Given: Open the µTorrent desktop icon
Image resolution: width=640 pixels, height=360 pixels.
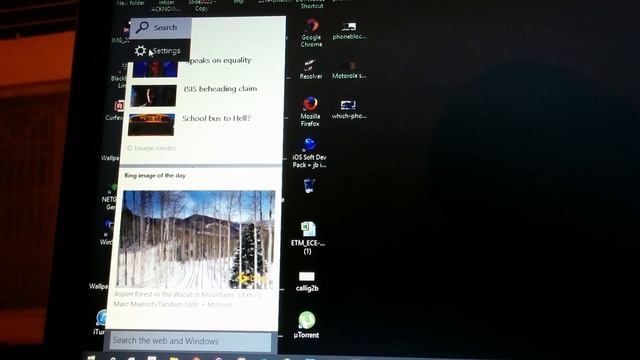Looking at the screenshot, I should [x=306, y=325].
